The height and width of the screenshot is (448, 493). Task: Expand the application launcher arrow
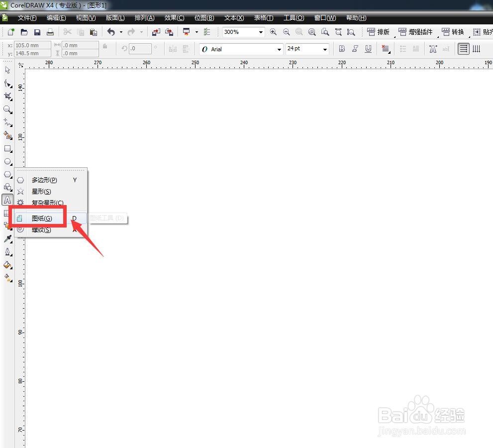(197, 32)
